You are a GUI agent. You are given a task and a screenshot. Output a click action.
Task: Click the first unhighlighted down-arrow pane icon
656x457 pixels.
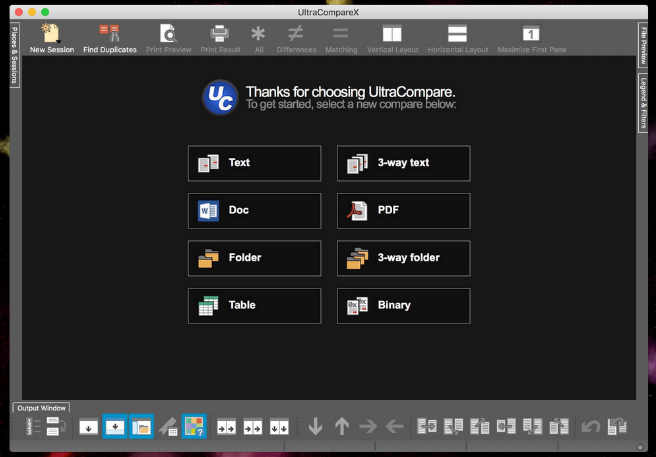[x=88, y=426]
